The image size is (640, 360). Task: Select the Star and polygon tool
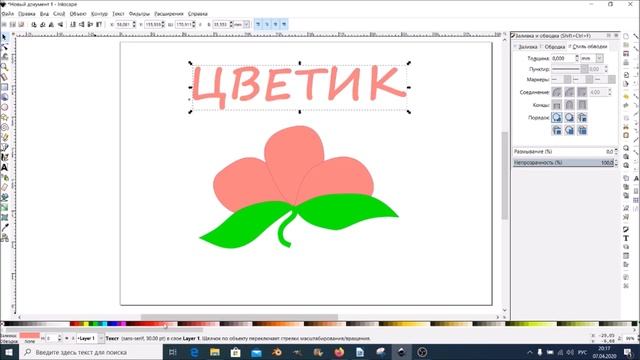4,118
